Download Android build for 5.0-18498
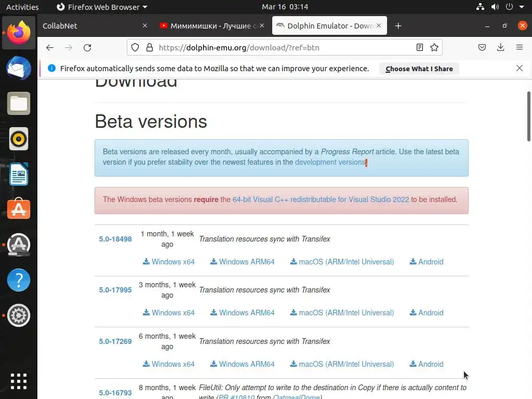 427,262
